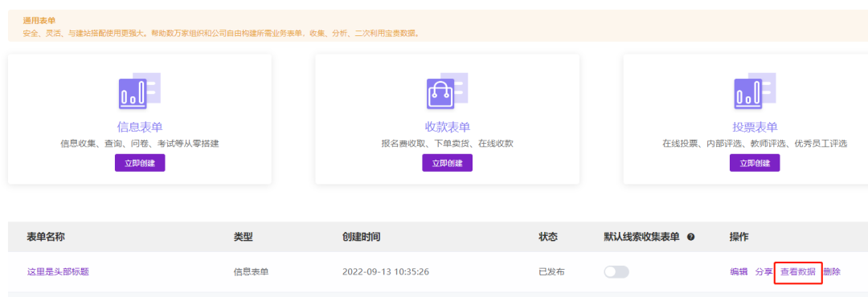Click 分享 for the 这里是头部标题 form
868x297 pixels.
[x=764, y=271]
